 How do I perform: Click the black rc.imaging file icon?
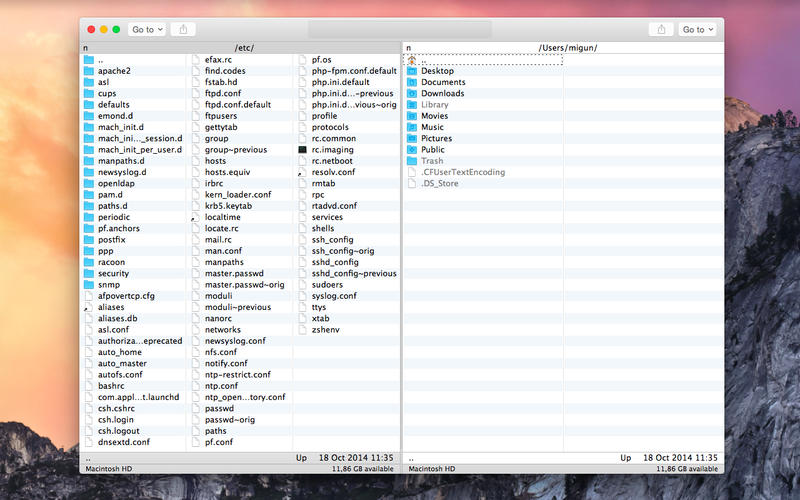[303, 149]
